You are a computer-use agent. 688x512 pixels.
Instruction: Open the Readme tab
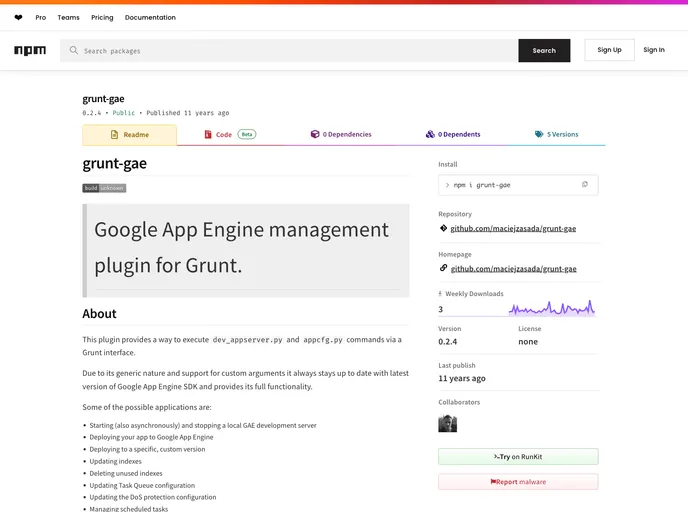(x=129, y=134)
